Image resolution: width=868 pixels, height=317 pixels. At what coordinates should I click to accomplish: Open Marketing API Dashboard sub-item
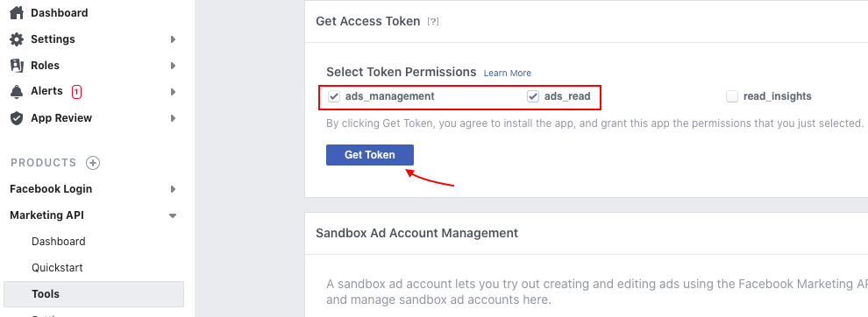click(x=59, y=242)
